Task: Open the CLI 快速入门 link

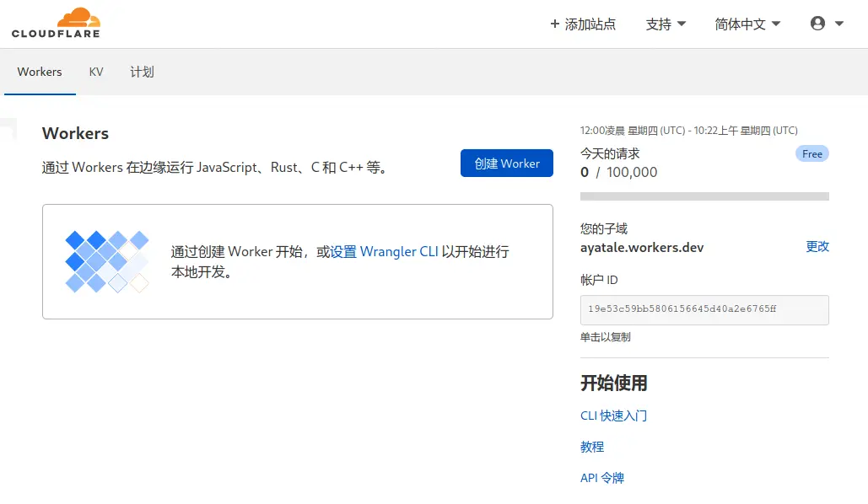Action: coord(613,416)
